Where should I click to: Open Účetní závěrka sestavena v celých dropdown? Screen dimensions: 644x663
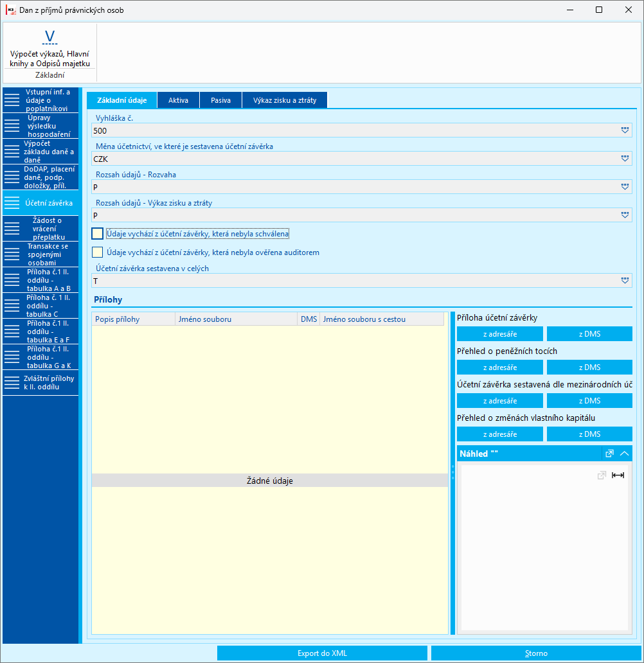625,281
